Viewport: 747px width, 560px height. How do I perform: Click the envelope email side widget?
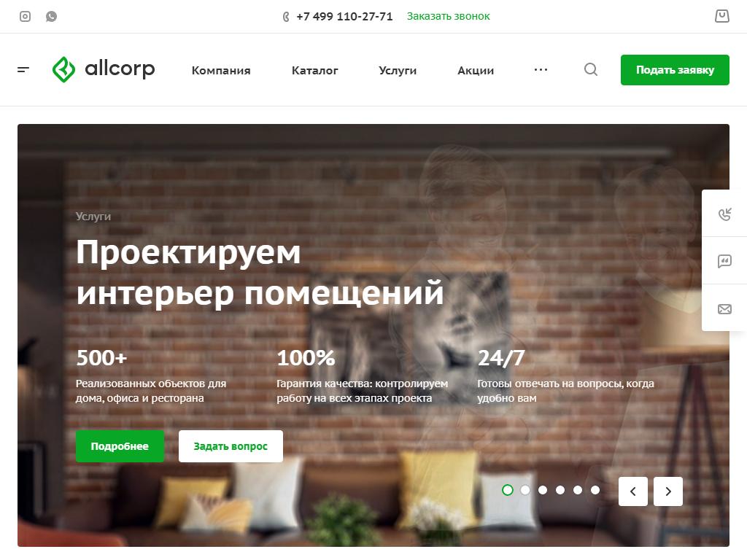pos(724,309)
